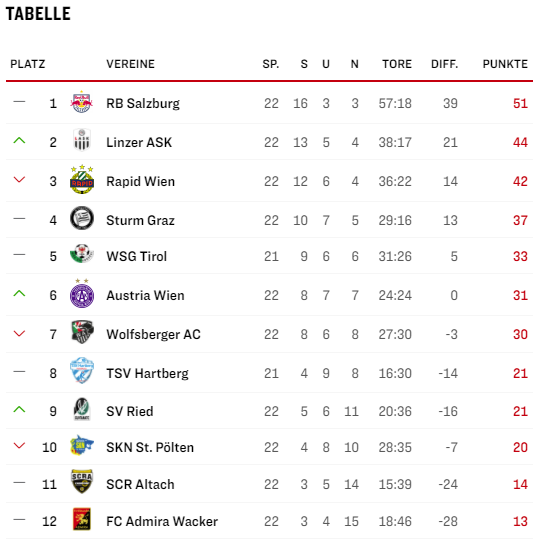Click the SV Ried club emblem
The image size is (538, 539).
pos(82,409)
